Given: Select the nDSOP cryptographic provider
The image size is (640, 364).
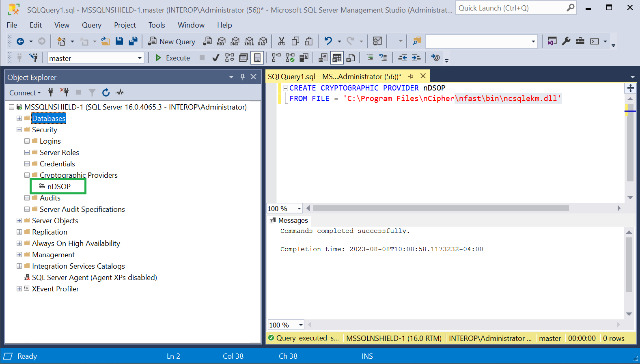Looking at the screenshot, I should tap(59, 186).
